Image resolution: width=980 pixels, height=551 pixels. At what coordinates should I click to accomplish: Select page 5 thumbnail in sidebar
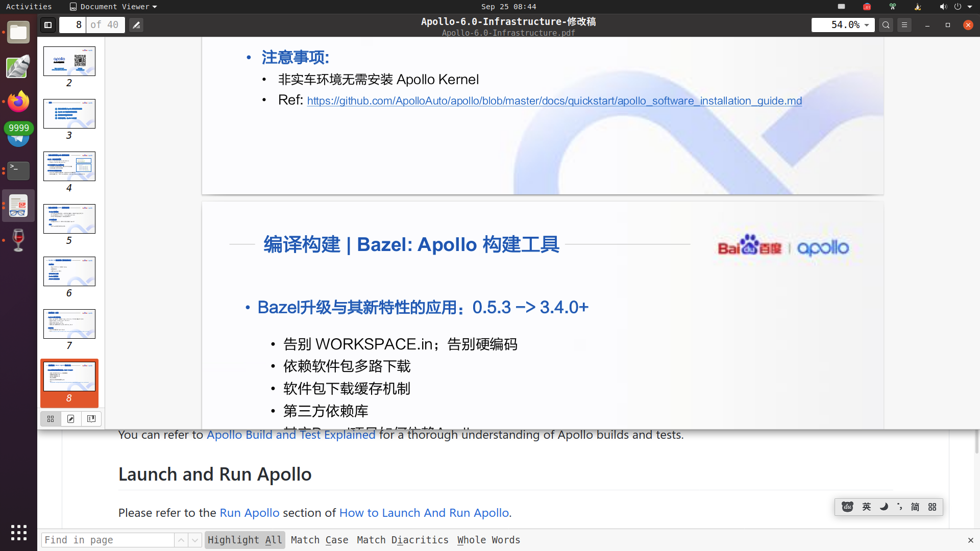point(69,218)
